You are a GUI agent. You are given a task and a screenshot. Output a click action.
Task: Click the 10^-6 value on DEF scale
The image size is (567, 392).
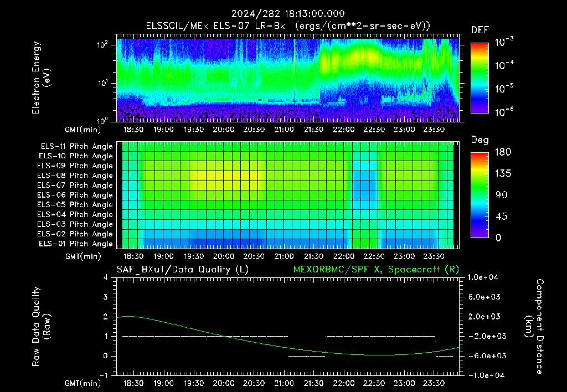[504, 112]
